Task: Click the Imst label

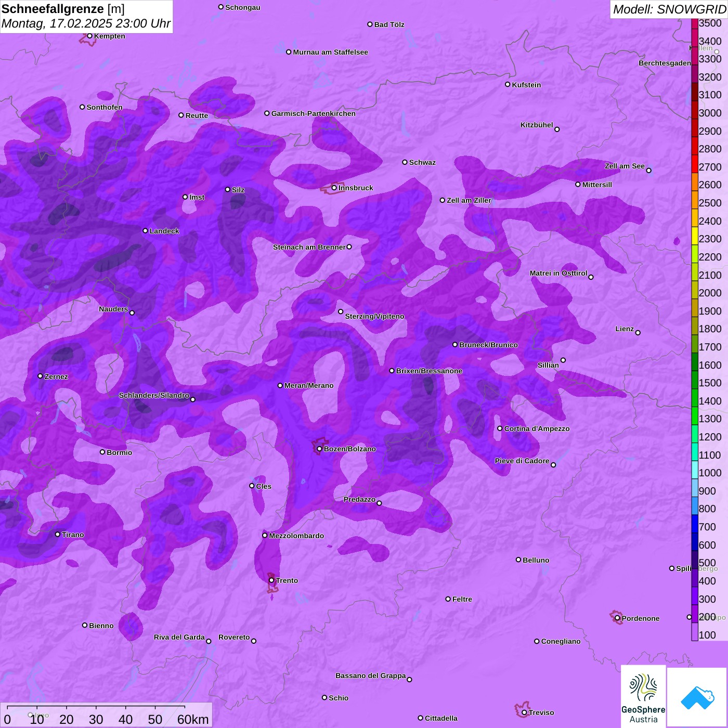Action: [x=197, y=197]
